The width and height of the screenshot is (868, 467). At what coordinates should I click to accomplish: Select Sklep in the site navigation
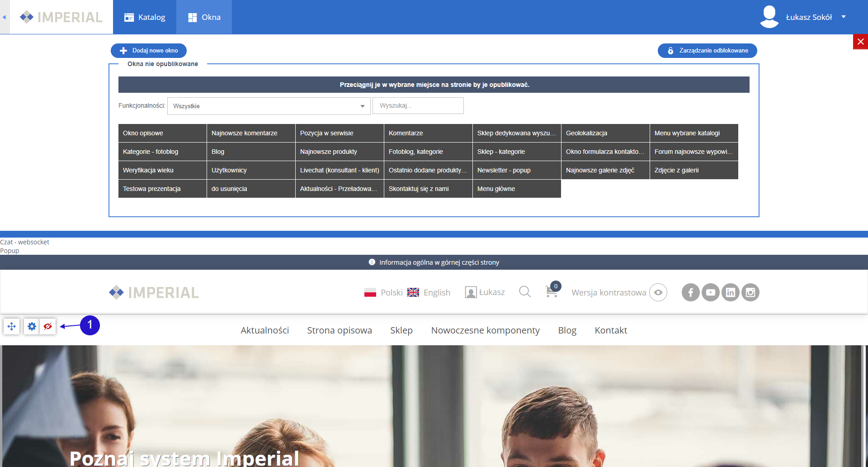tap(401, 330)
